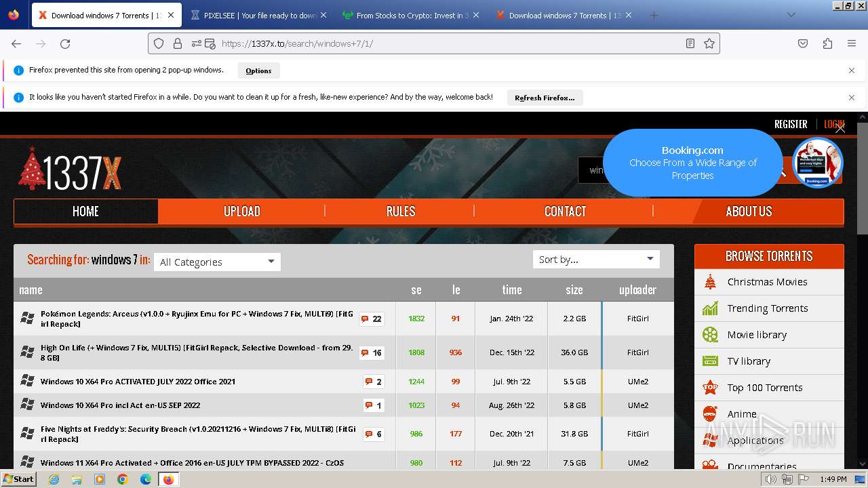This screenshot has height=488, width=868.
Task: Open the Sort by dropdown
Action: [596, 259]
